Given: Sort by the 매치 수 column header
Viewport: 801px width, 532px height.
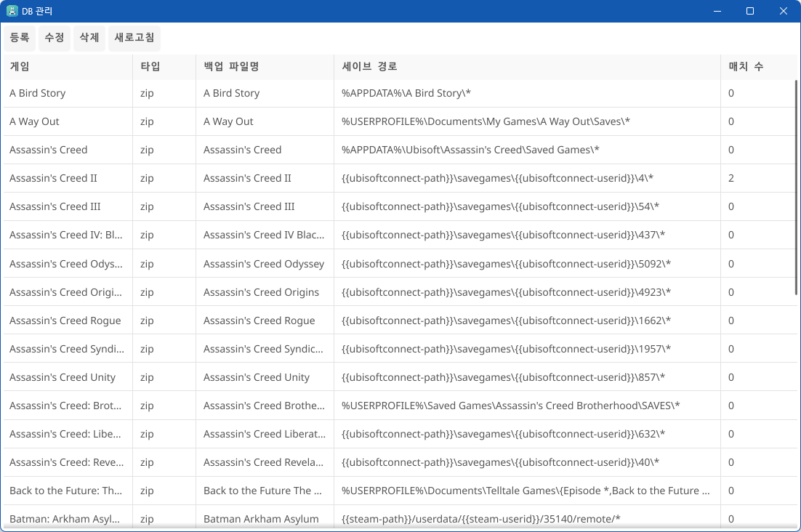Looking at the screenshot, I should pyautogui.click(x=759, y=66).
